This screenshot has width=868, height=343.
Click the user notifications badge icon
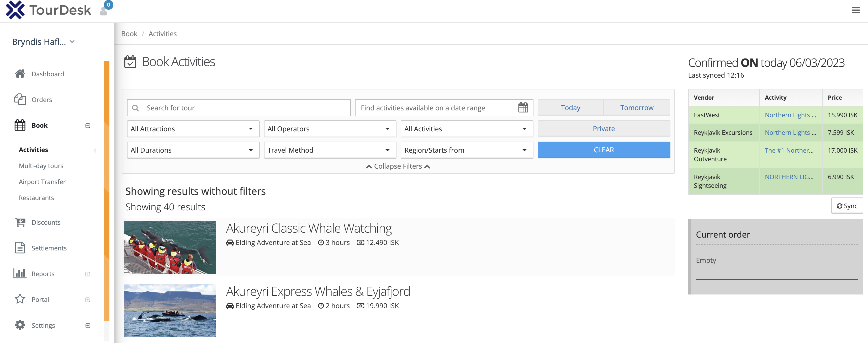click(x=106, y=9)
